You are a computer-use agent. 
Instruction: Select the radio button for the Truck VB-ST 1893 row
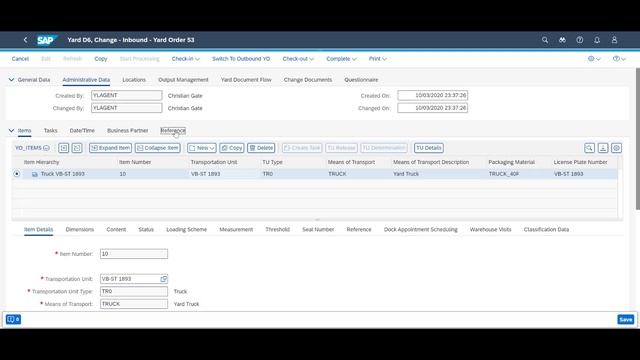tap(17, 174)
